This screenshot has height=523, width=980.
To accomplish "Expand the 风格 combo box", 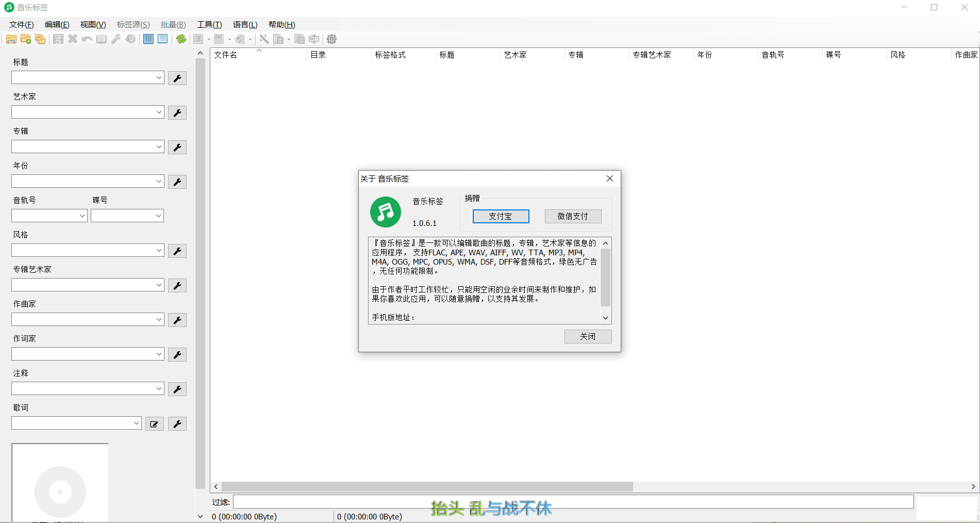I will coord(159,250).
